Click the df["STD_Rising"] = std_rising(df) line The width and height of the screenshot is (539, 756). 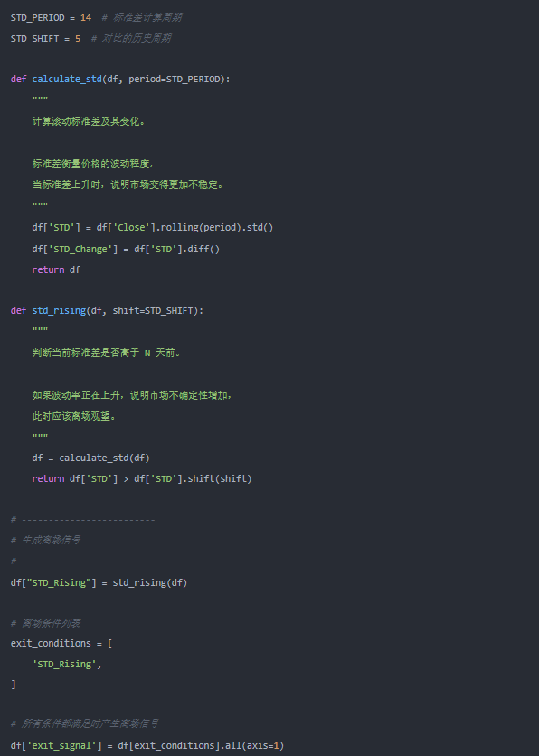[x=99, y=583]
